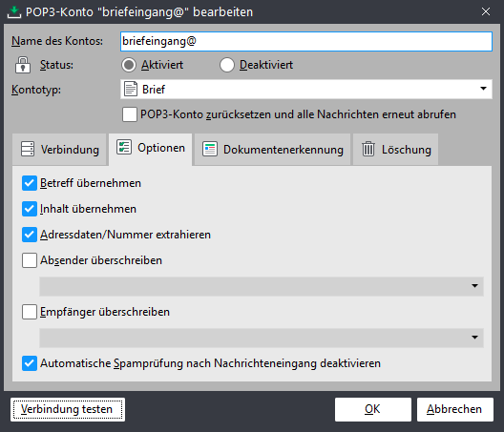Image resolution: width=504 pixels, height=432 pixels.
Task: Uncheck Betreff übernehmen
Action: [30, 183]
